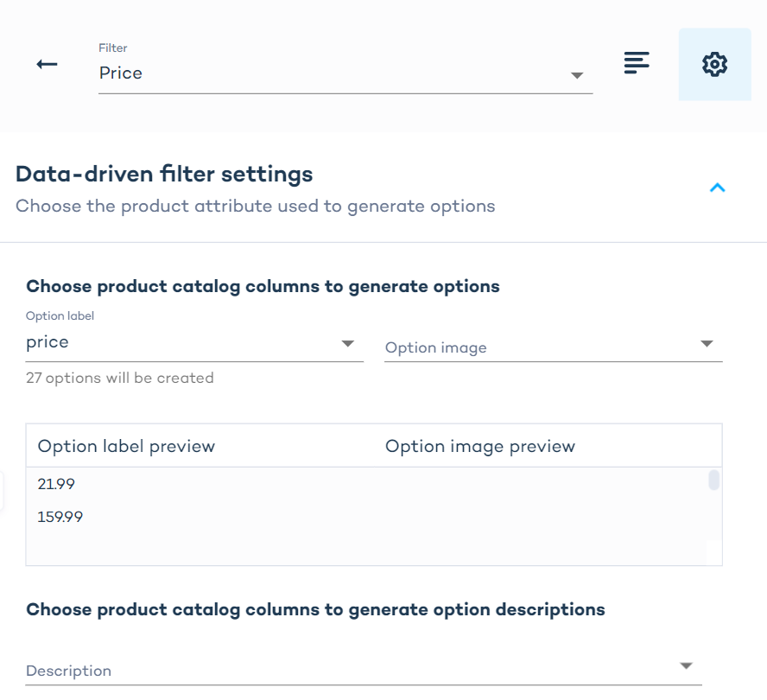
Task: Select the 159.99 preview row
Action: pyautogui.click(x=60, y=518)
